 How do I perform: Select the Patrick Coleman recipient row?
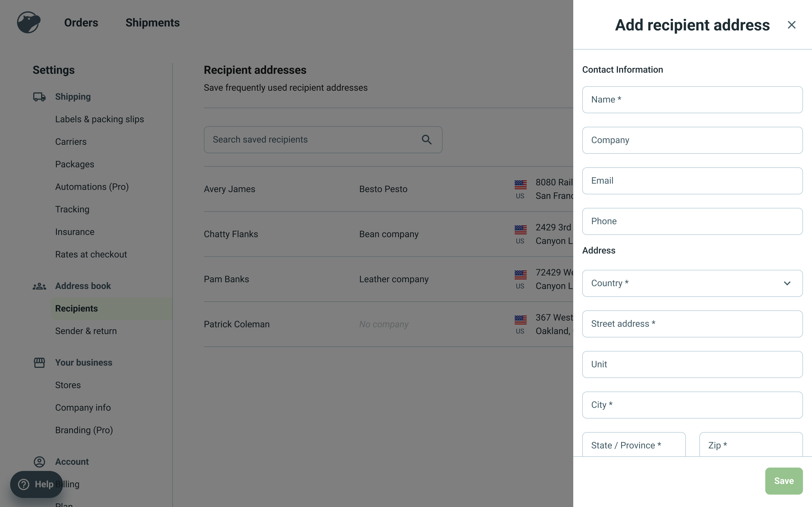389,324
